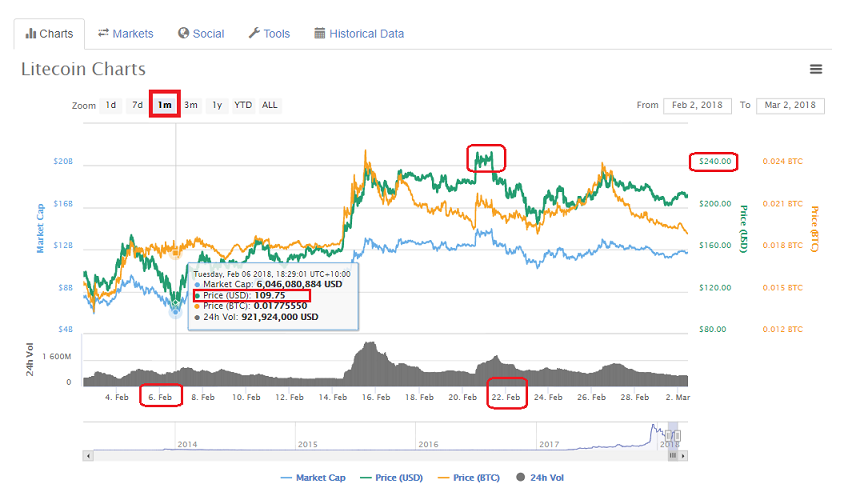
Task: Click the 2016 label in navigator
Action: pos(428,444)
